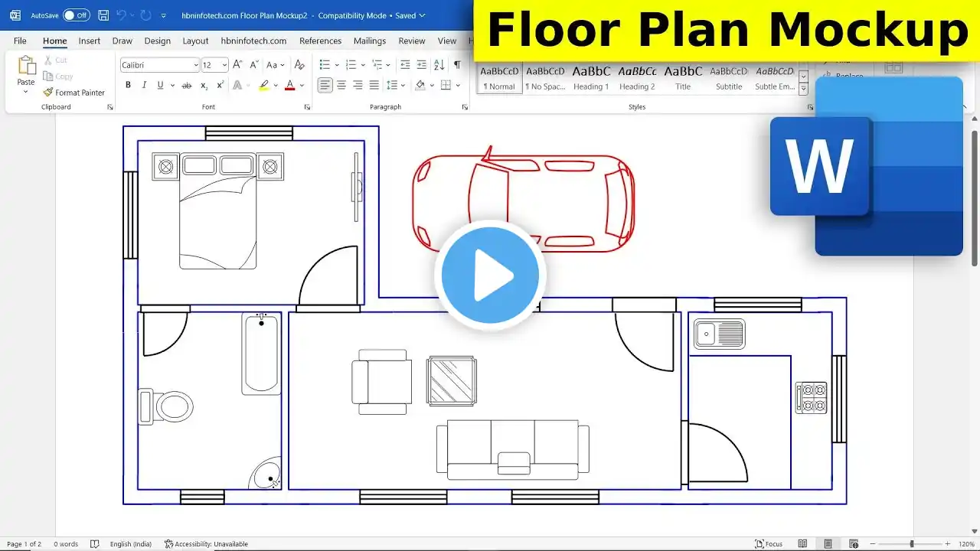Screen dimensions: 980x551
Task: Open Clipboard group dialog launcher
Action: coord(109,107)
